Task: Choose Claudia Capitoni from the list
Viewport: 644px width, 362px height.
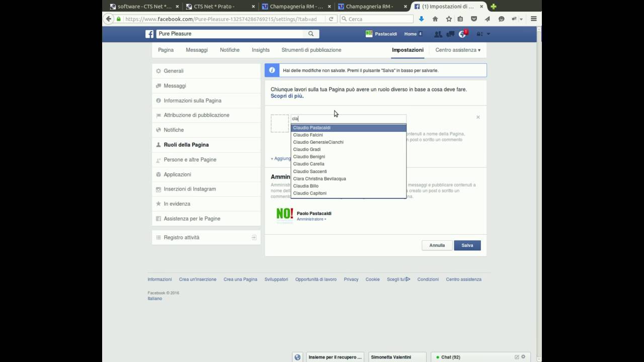Action: pos(349,193)
